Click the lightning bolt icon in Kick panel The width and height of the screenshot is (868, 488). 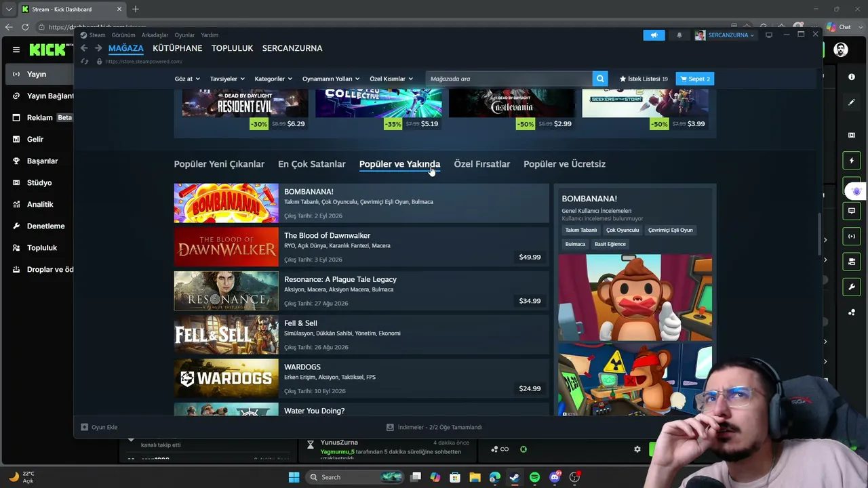852,161
